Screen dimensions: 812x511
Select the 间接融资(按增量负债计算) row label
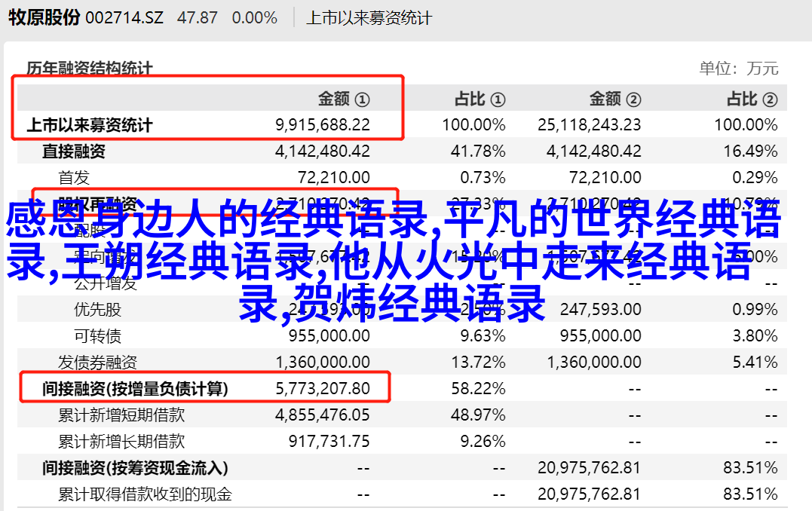point(135,389)
